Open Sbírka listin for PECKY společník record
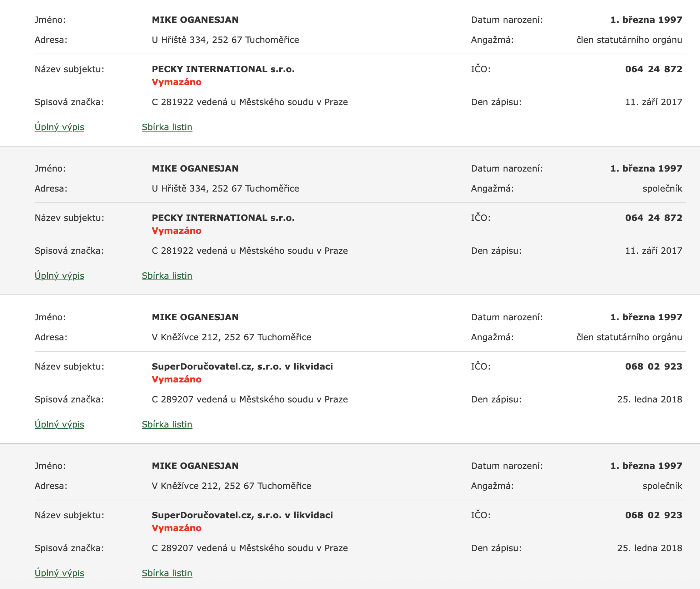The image size is (700, 589). point(167,276)
